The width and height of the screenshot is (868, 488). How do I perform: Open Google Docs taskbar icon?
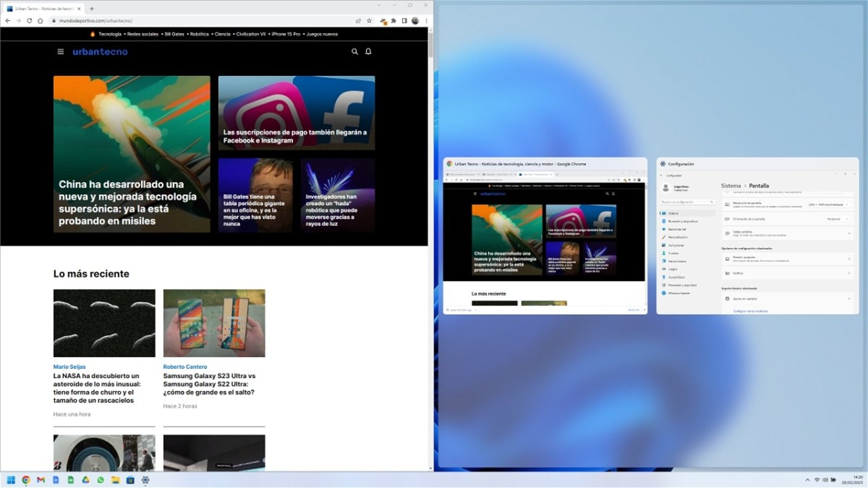coord(55,480)
